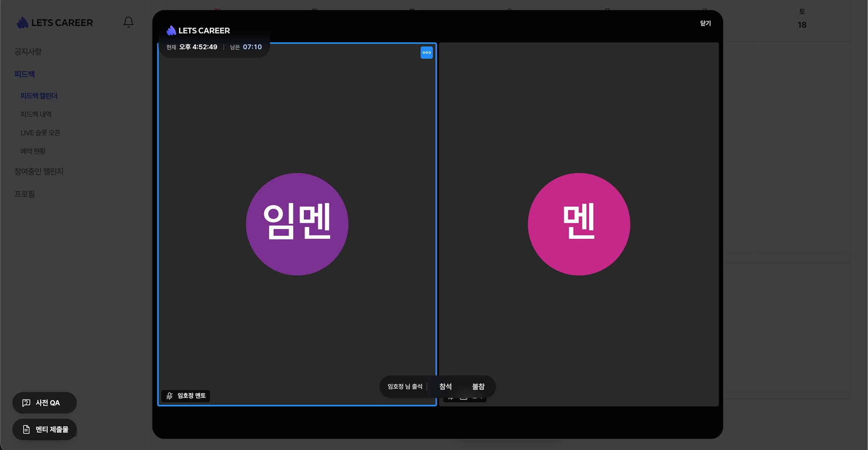The height and width of the screenshot is (450, 868).
Task: Select the pink 멘 avatar tile
Action: pos(579,224)
